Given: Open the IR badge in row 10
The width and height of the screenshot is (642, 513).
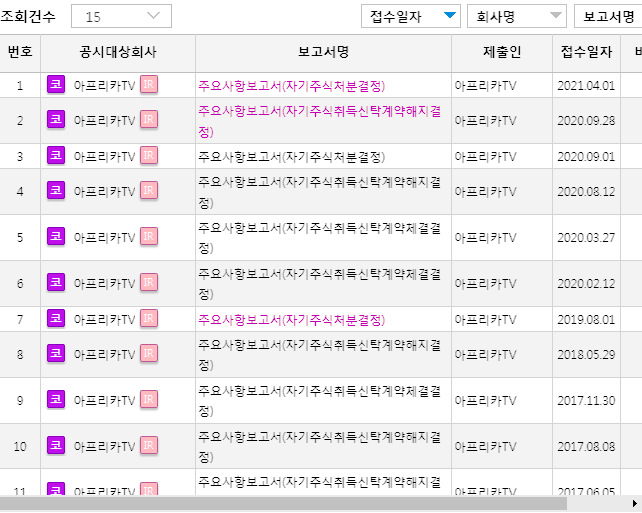Looking at the screenshot, I should point(149,445).
